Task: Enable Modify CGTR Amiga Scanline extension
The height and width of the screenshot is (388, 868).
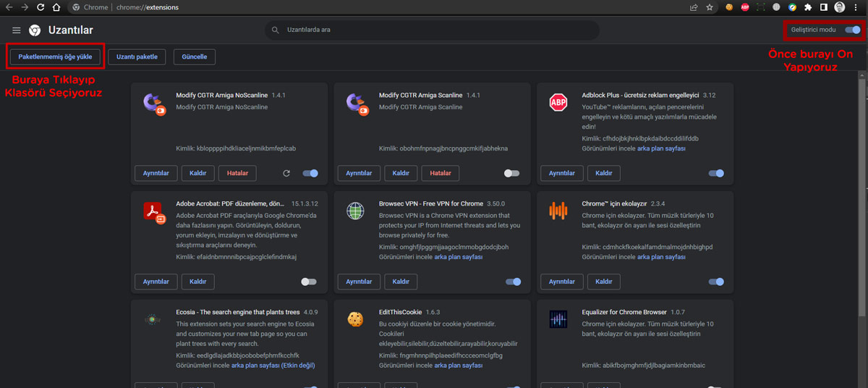Action: click(512, 173)
